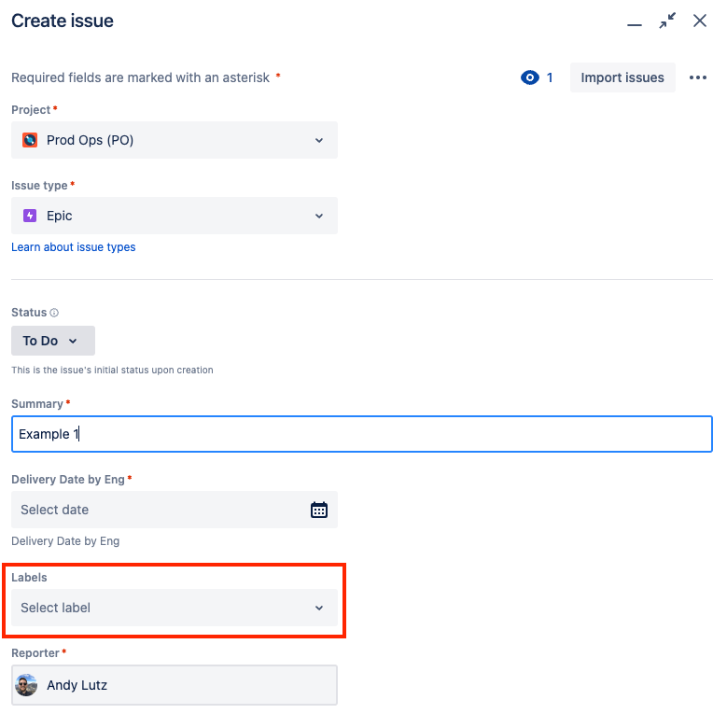Click the Summary text field
The height and width of the screenshot is (728, 727).
pyautogui.click(x=362, y=434)
